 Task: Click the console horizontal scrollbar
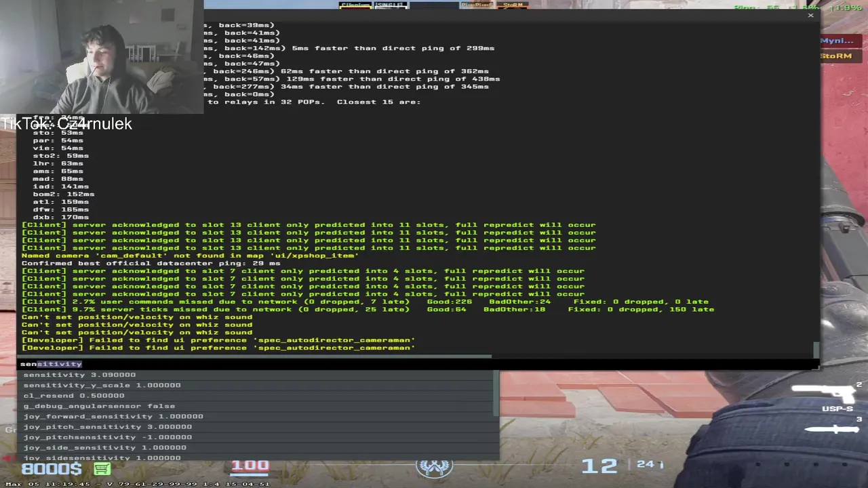coord(255,357)
